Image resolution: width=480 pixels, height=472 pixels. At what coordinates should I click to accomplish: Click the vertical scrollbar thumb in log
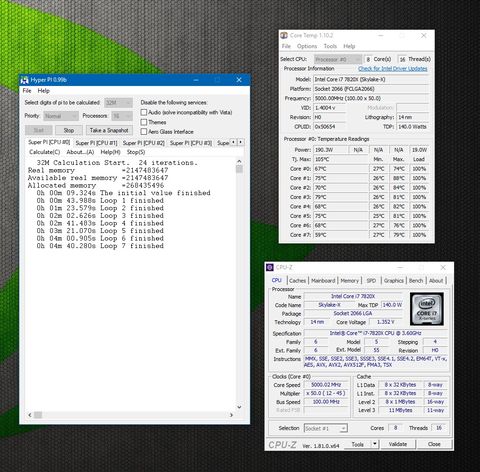[x=239, y=169]
